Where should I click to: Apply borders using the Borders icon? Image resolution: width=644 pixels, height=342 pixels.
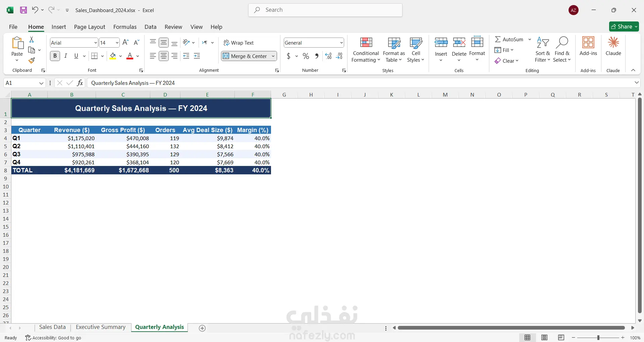point(94,56)
